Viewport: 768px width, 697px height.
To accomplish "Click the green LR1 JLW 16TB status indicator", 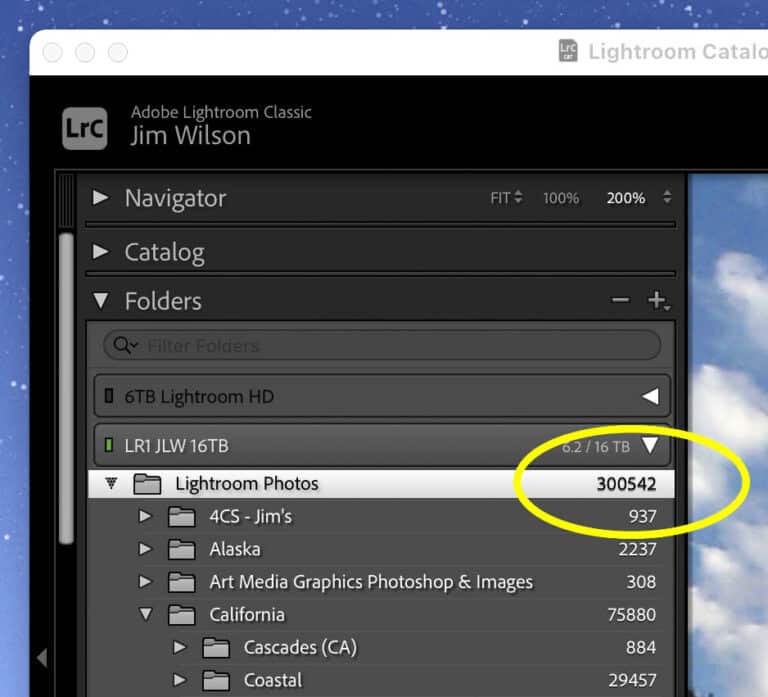I will (x=109, y=445).
